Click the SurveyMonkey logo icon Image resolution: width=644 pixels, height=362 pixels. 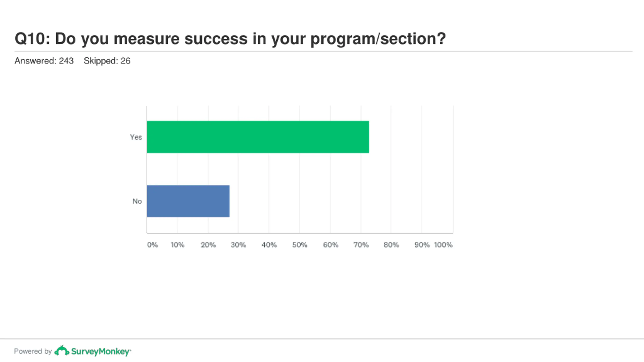(x=62, y=351)
